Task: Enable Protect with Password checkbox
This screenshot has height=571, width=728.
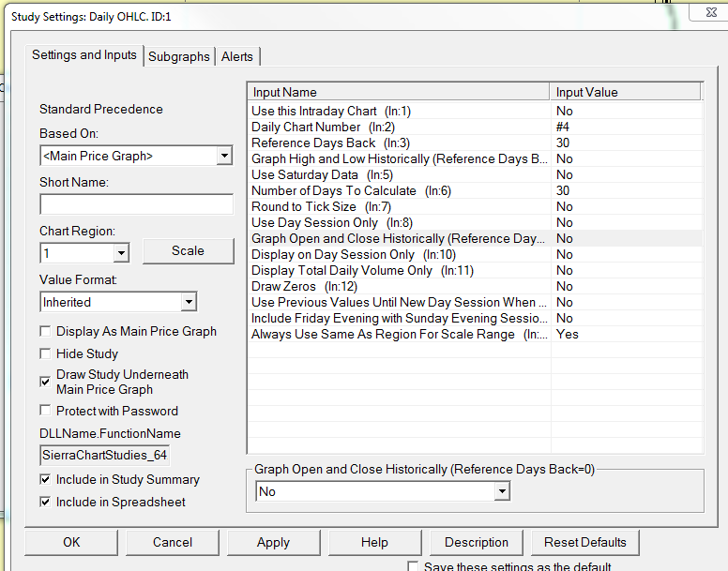Action: 45,411
